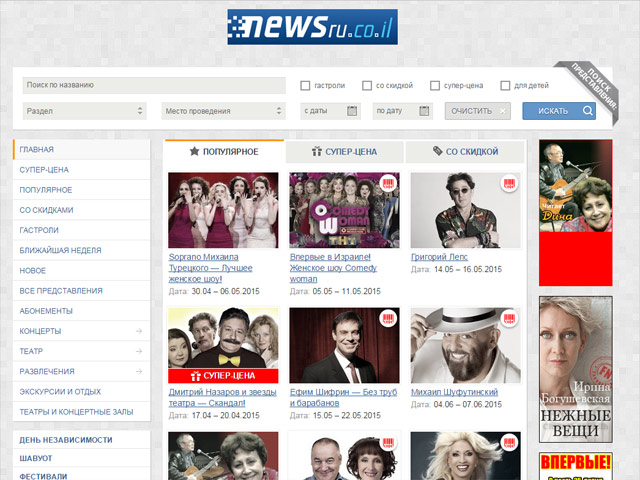
Task: Click the Михаил Шуфутинский hat photo
Action: [466, 345]
